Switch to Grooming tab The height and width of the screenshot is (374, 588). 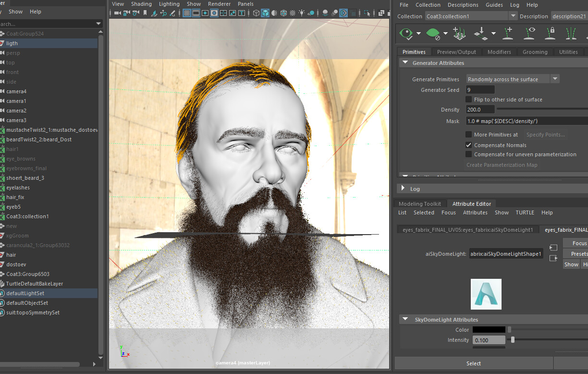coord(535,52)
